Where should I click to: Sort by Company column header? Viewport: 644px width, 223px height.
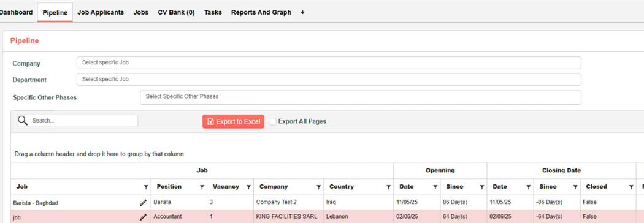(274, 186)
